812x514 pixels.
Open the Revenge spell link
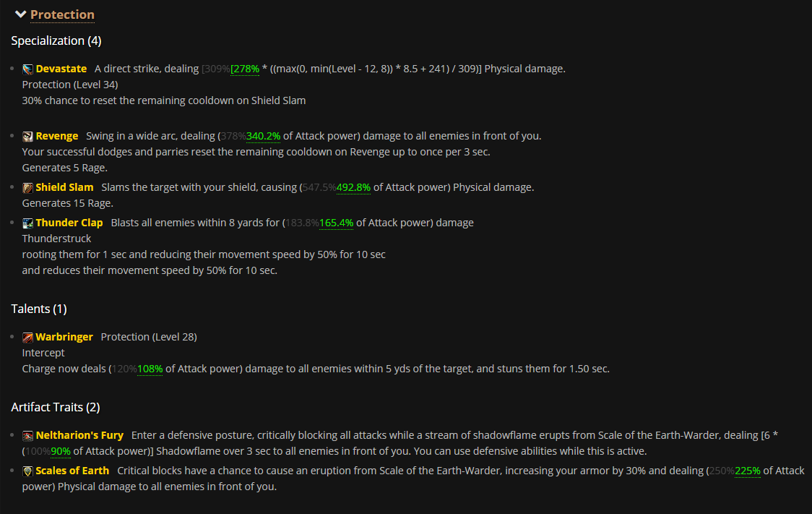coord(57,136)
